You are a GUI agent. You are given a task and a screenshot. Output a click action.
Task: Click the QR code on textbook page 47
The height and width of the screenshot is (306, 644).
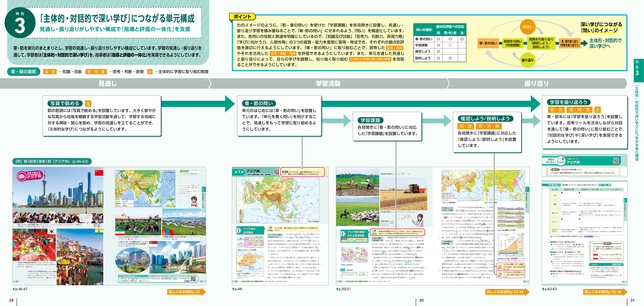pyautogui.click(x=193, y=278)
